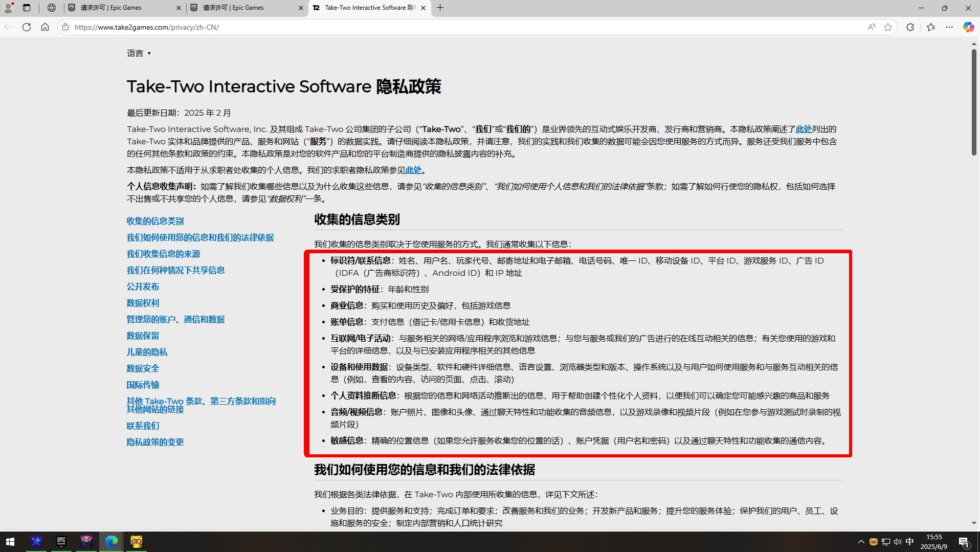Open network status tray icon

[x=886, y=542]
